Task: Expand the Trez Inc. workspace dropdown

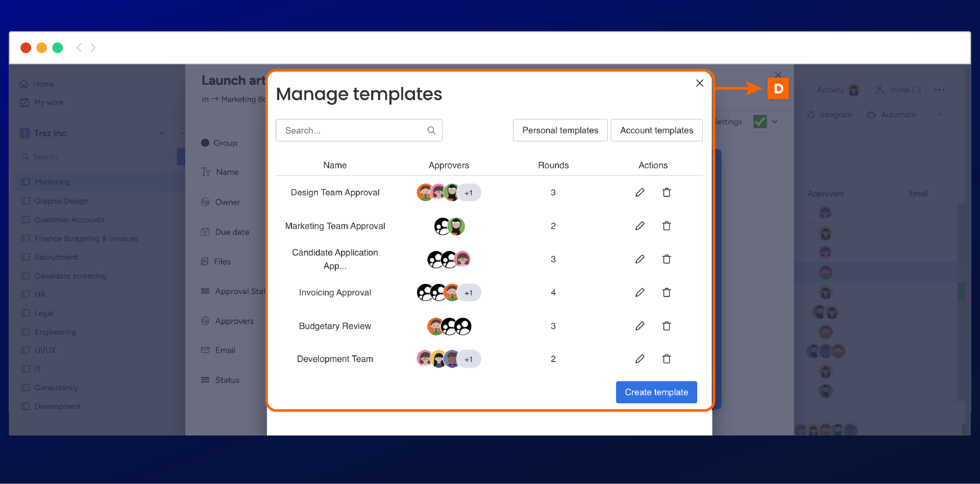Action: [x=162, y=133]
